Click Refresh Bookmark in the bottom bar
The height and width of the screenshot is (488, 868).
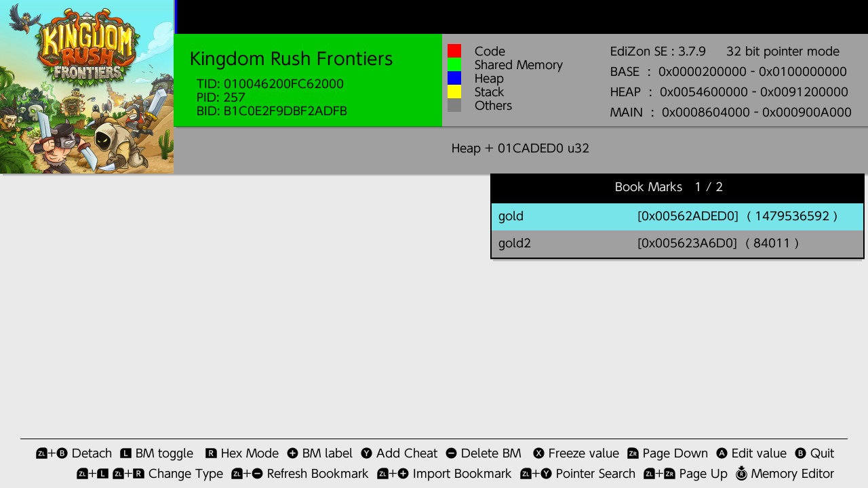[x=317, y=474]
